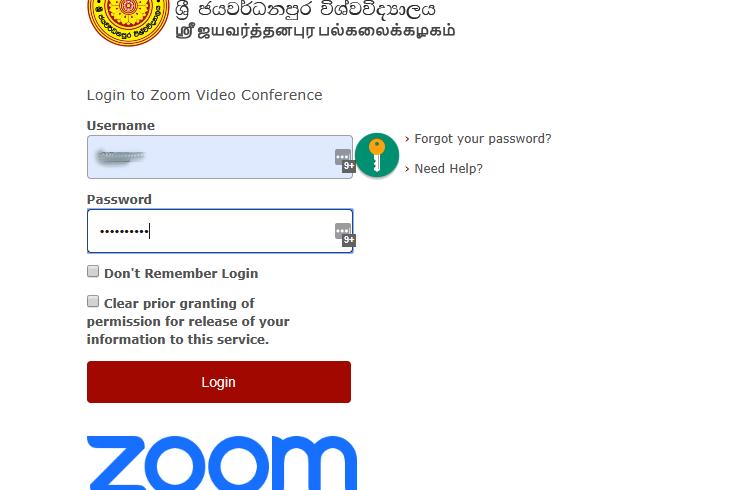Click the blue Zoom logo
The image size is (736, 490).
pyautogui.click(x=222, y=463)
